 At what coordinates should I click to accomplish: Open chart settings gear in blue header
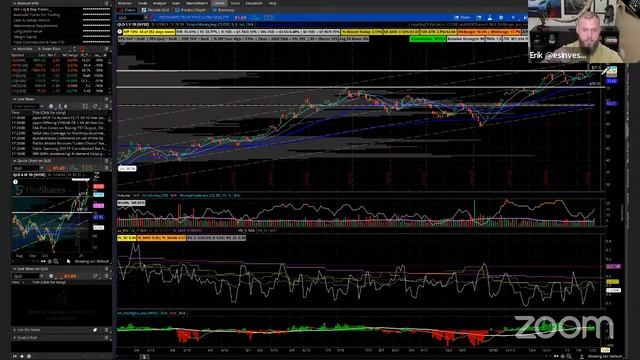tap(501, 18)
